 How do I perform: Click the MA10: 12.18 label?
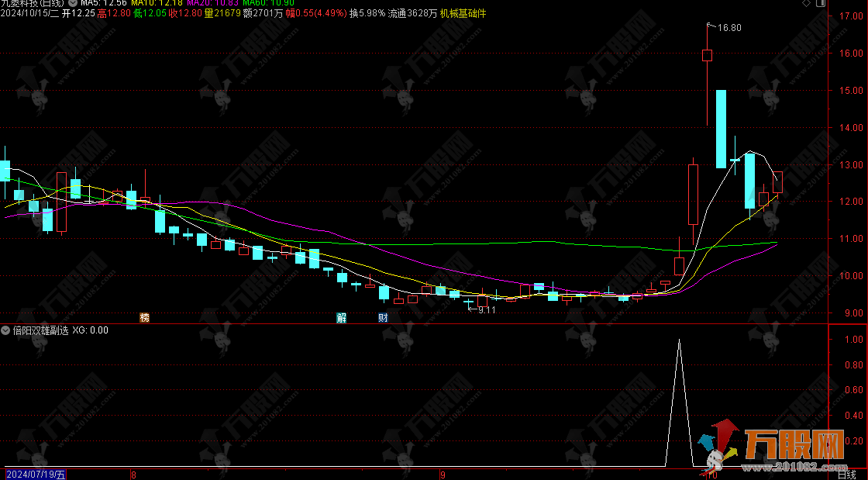(x=157, y=3)
